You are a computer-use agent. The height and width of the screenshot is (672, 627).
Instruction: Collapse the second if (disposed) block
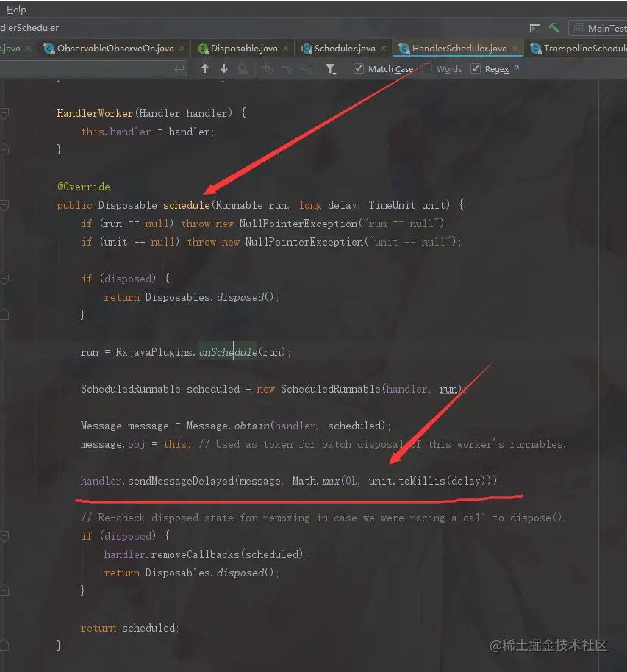pyautogui.click(x=4, y=536)
